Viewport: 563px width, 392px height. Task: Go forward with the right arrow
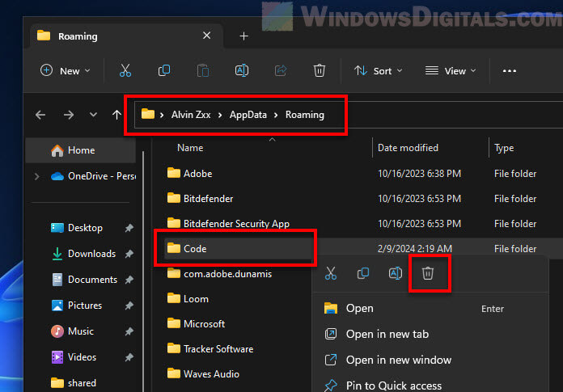(x=68, y=115)
